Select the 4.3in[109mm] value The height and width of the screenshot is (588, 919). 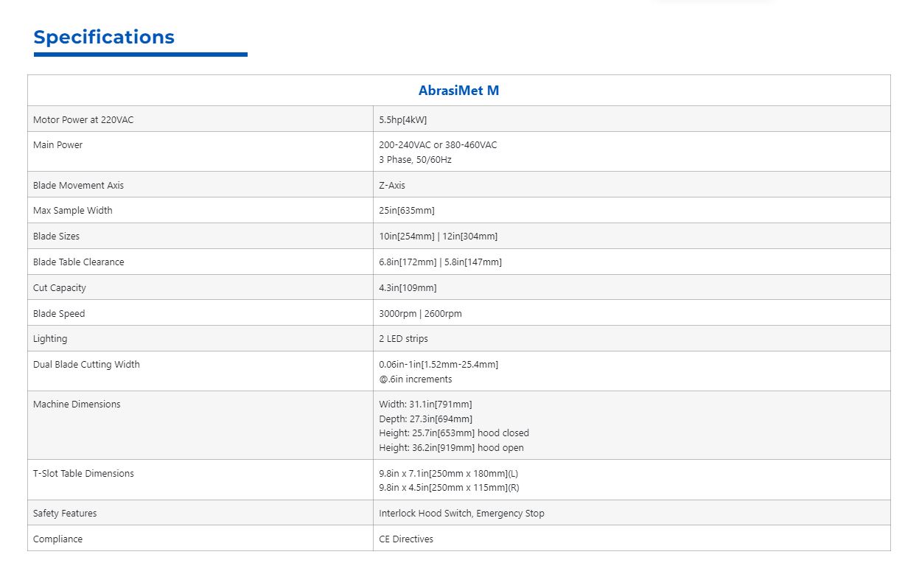point(408,287)
